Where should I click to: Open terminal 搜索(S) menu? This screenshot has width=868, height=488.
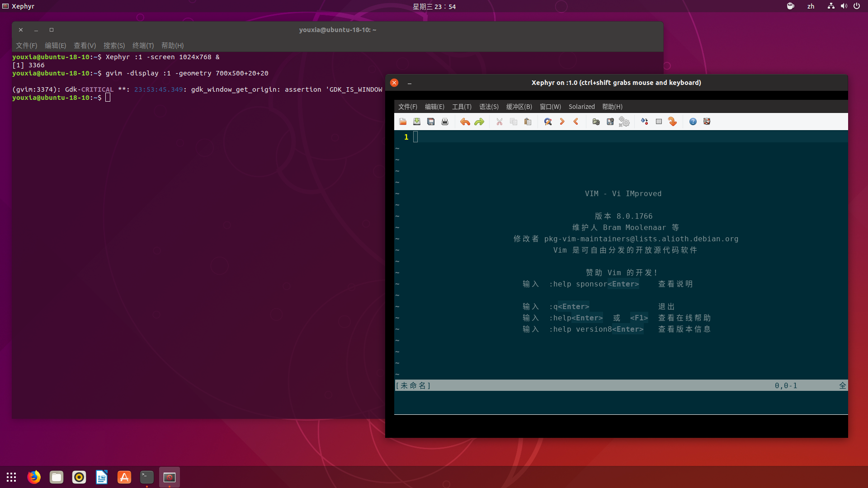(x=114, y=46)
